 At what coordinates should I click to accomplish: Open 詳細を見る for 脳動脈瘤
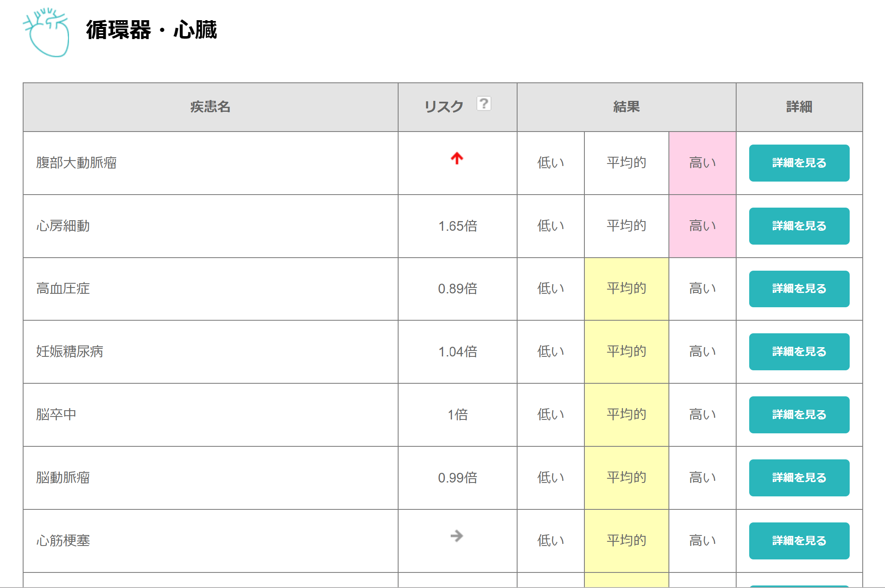(799, 478)
